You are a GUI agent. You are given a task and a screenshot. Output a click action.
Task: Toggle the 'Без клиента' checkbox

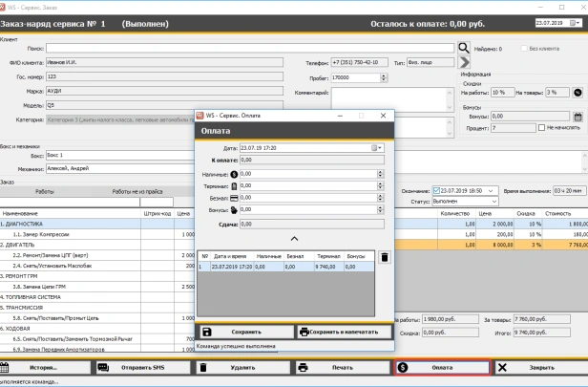tap(523, 47)
